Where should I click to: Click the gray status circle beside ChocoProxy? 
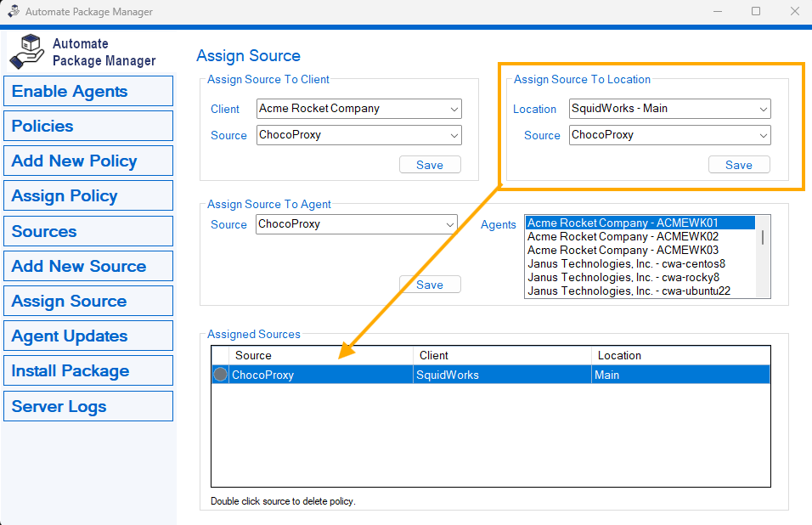tap(220, 375)
